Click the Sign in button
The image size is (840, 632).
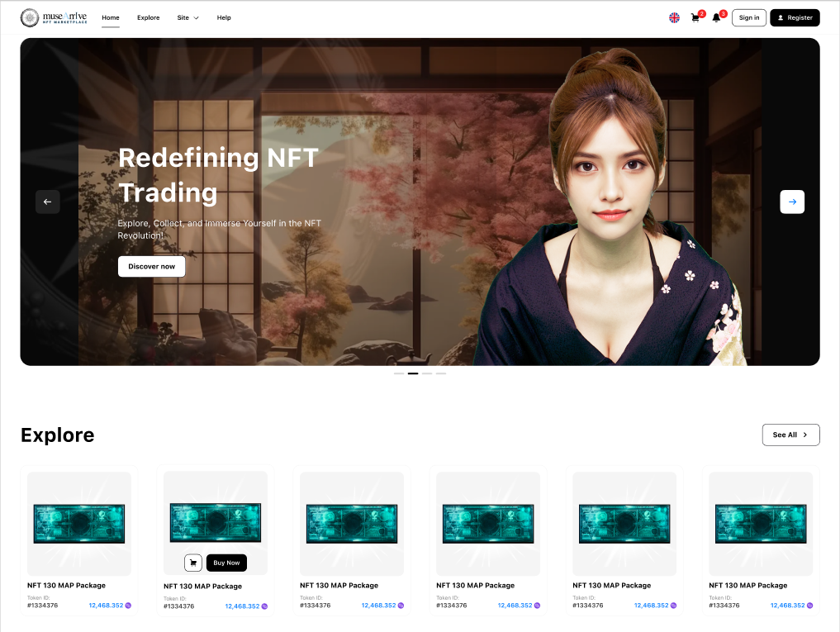coord(749,17)
